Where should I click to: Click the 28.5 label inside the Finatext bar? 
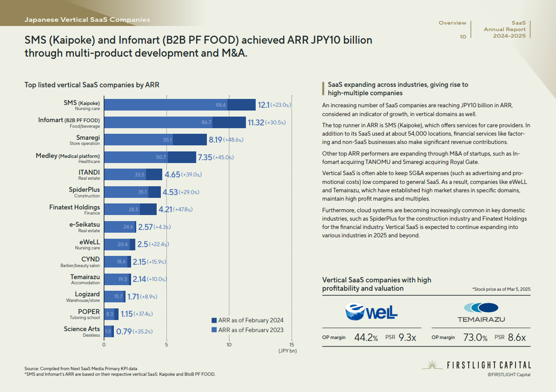coord(133,209)
